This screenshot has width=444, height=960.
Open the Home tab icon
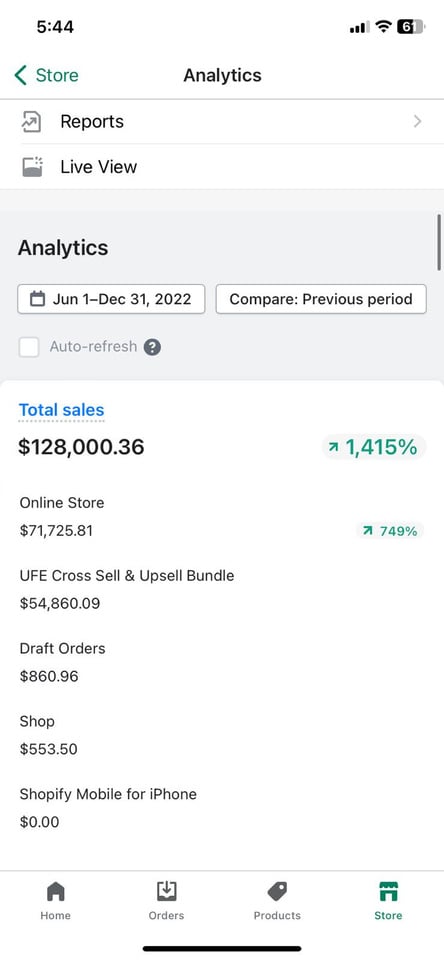56,891
